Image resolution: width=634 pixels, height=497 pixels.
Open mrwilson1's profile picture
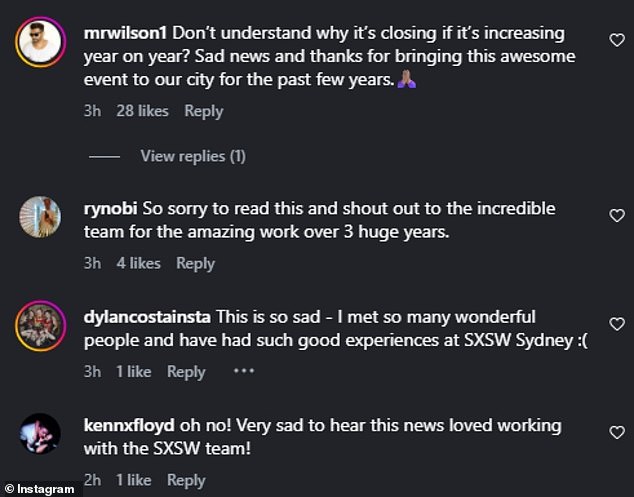click(x=40, y=42)
